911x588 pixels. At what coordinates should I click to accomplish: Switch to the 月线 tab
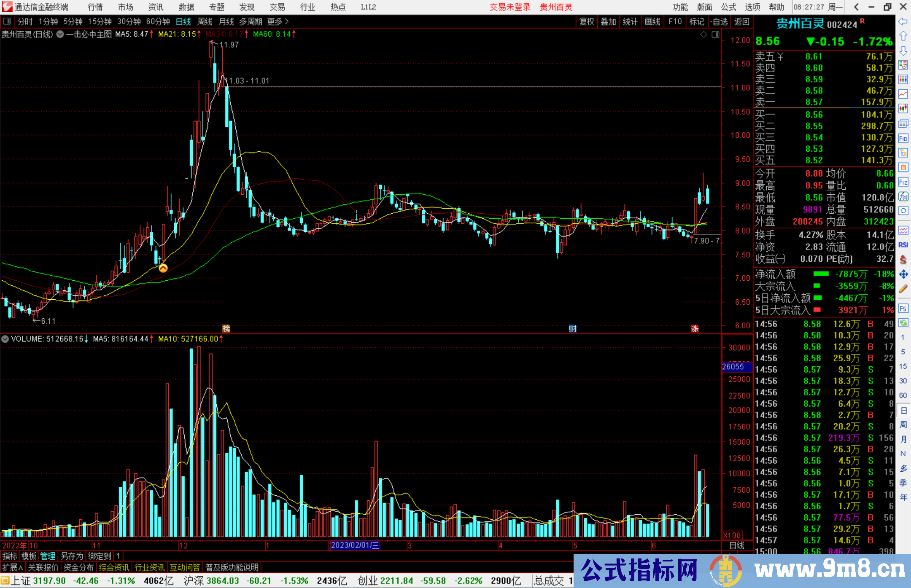[226, 21]
